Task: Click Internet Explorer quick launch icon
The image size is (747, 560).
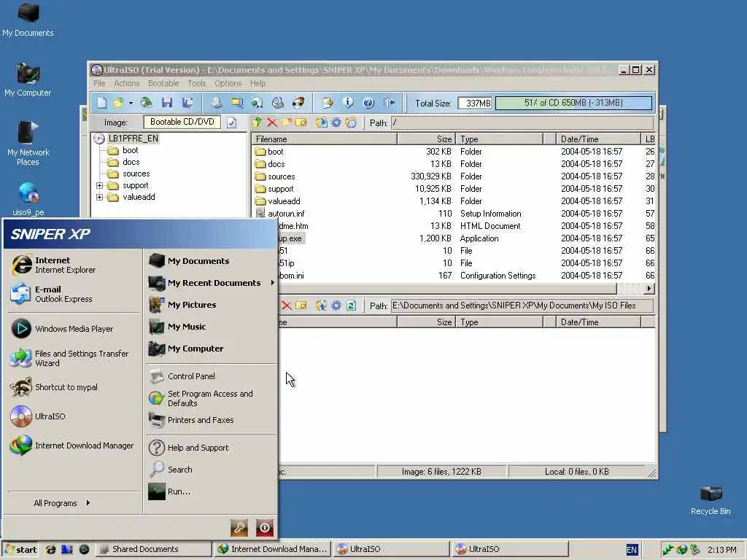Action: click(x=50, y=549)
